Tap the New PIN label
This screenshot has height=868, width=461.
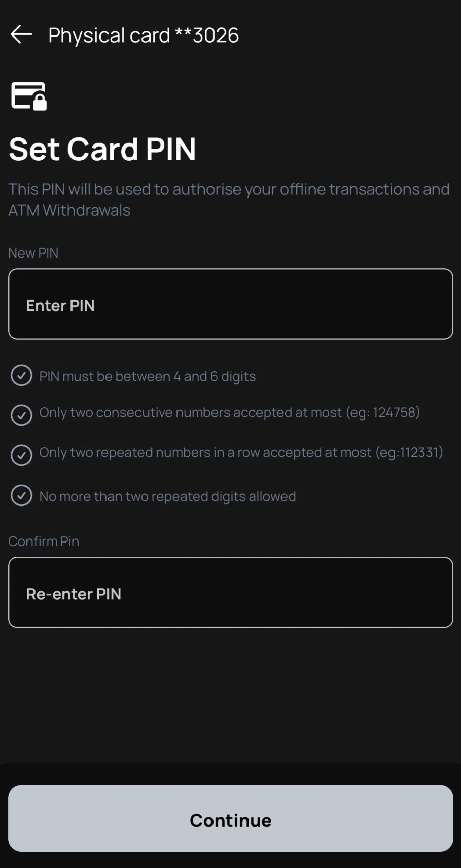pyautogui.click(x=33, y=252)
